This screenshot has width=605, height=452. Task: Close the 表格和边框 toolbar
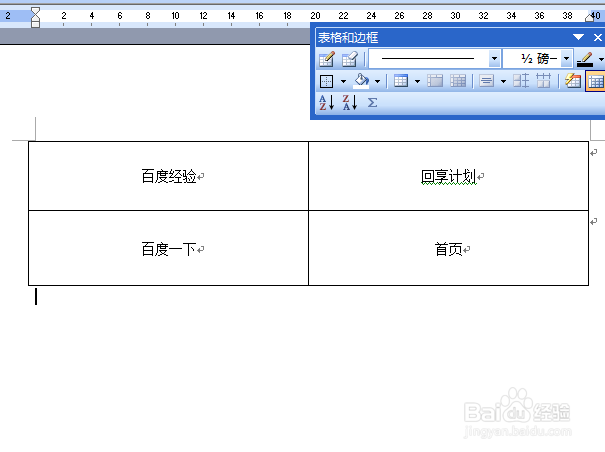(598, 37)
